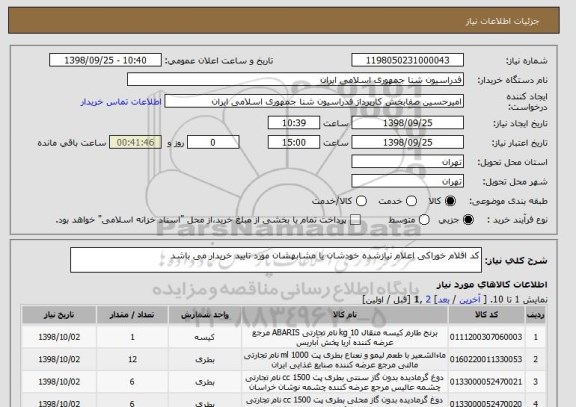Toggle the اسناد خزانه اسلامی payment checkbox
The width and height of the screenshot is (576, 407).
pos(355,220)
